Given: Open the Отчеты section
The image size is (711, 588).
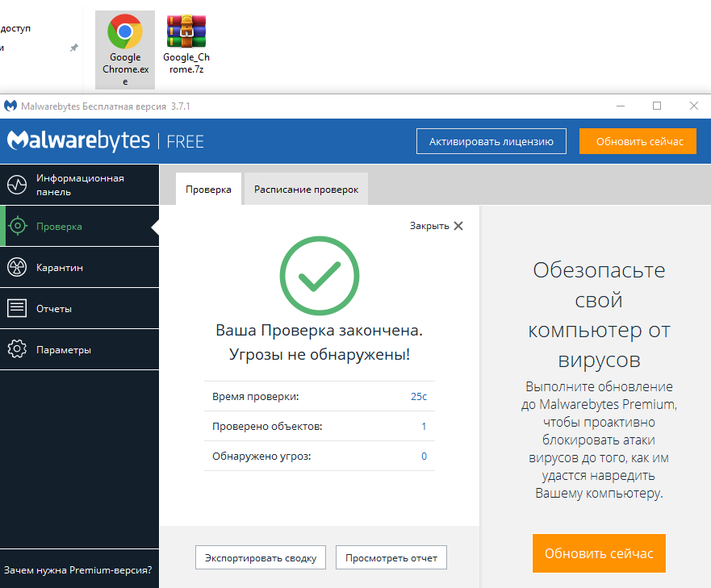Looking at the screenshot, I should 79,308.
